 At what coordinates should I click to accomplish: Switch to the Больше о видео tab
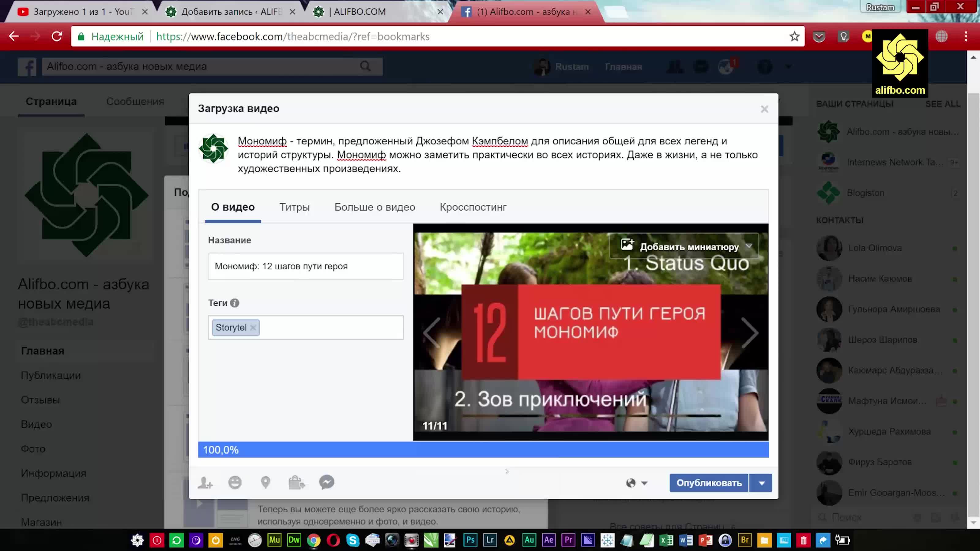[x=375, y=207]
